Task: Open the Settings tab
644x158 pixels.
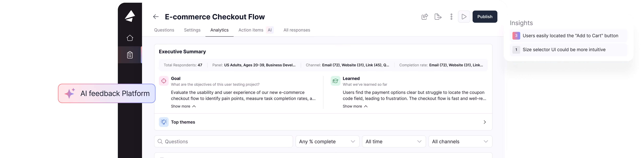Action: click(192, 30)
